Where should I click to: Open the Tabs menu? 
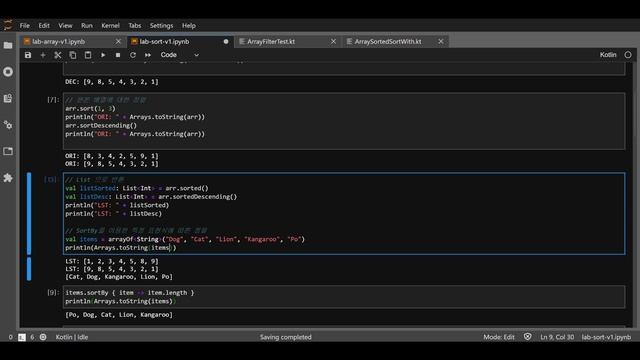[135, 25]
